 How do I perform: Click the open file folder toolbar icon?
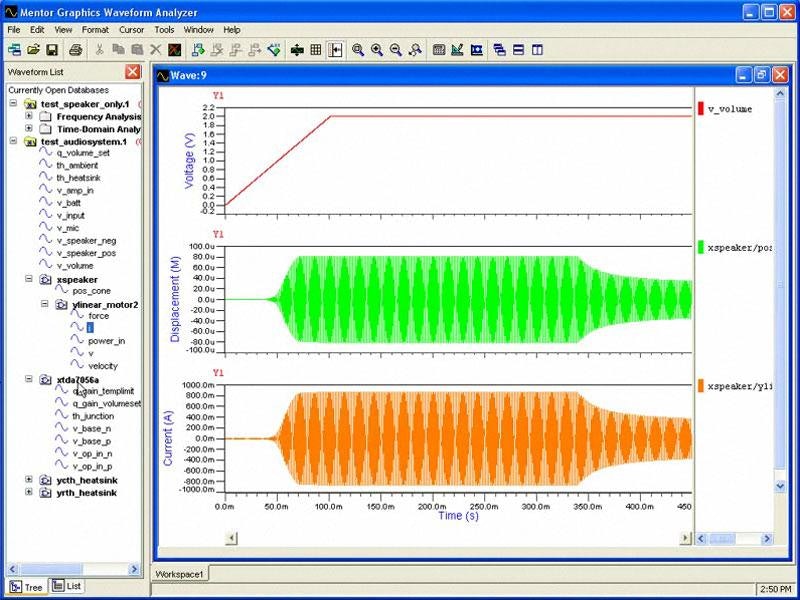coord(33,49)
